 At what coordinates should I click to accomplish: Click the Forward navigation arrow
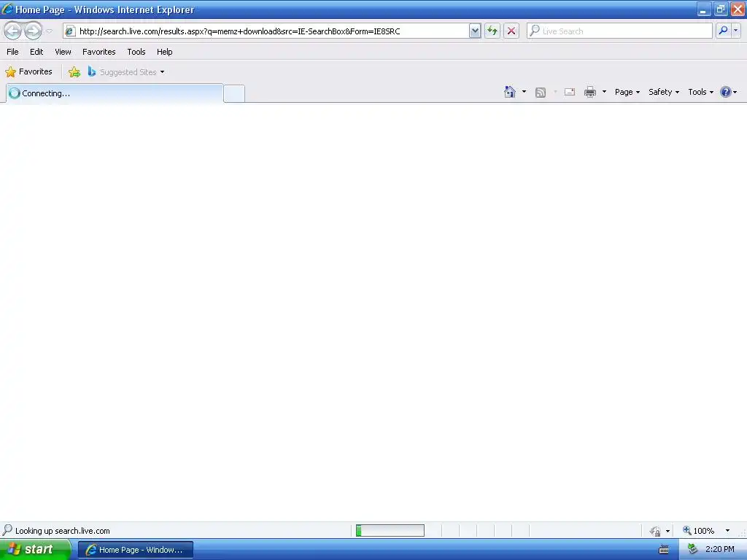point(33,31)
